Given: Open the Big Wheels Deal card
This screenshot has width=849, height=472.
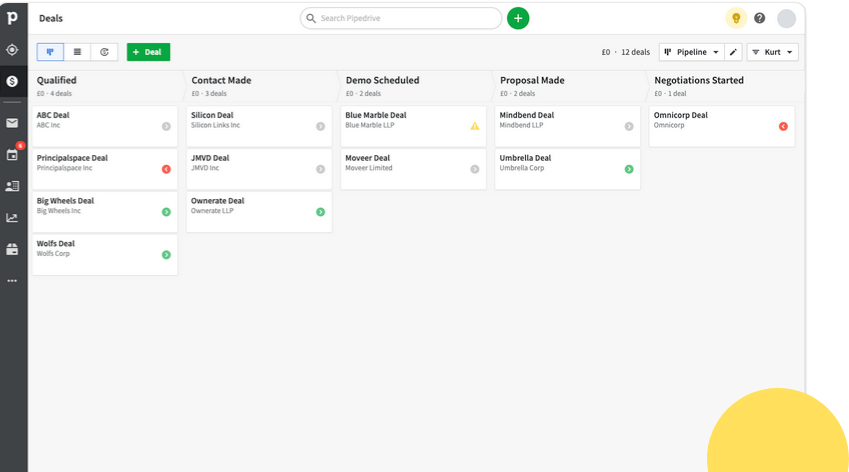Looking at the screenshot, I should 105,212.
